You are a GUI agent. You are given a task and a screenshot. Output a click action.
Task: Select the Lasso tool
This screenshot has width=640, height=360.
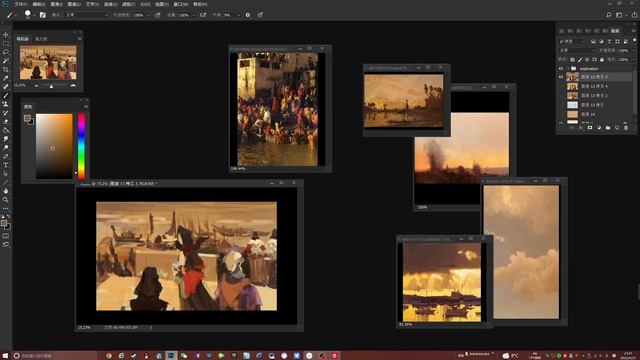coord(6,52)
